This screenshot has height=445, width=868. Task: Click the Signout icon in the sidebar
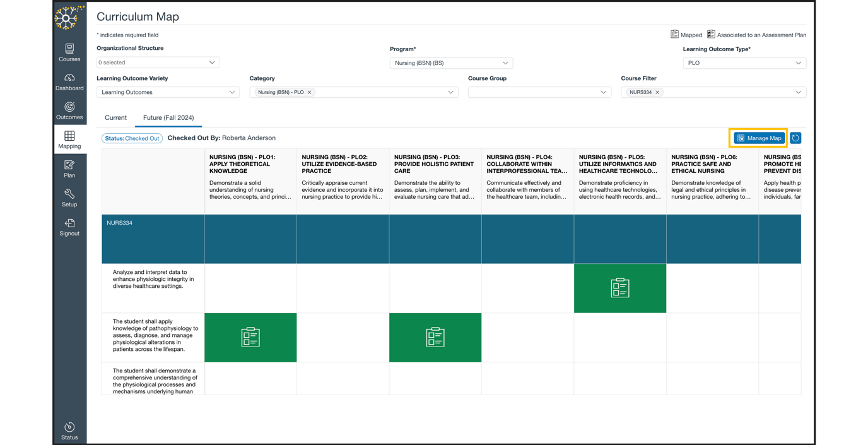(x=69, y=226)
